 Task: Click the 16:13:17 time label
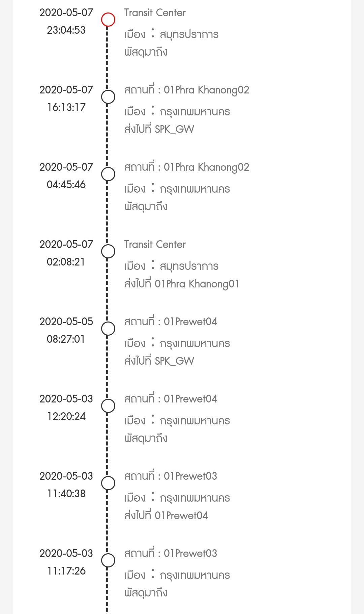click(66, 107)
